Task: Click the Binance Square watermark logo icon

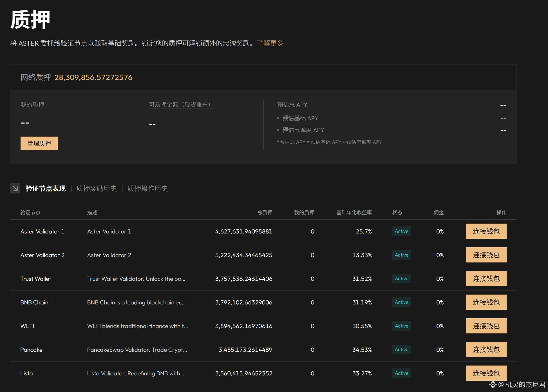Action: click(493, 384)
